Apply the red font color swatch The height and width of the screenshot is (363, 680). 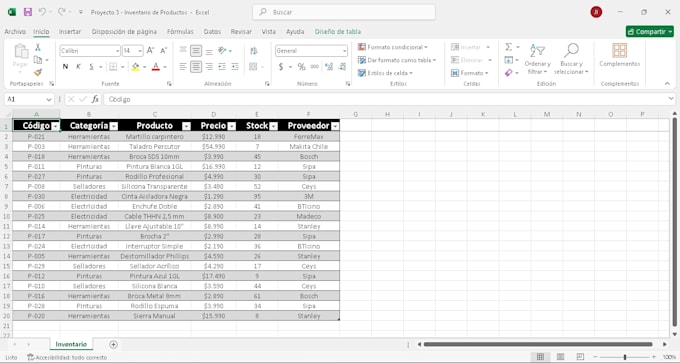coord(156,67)
